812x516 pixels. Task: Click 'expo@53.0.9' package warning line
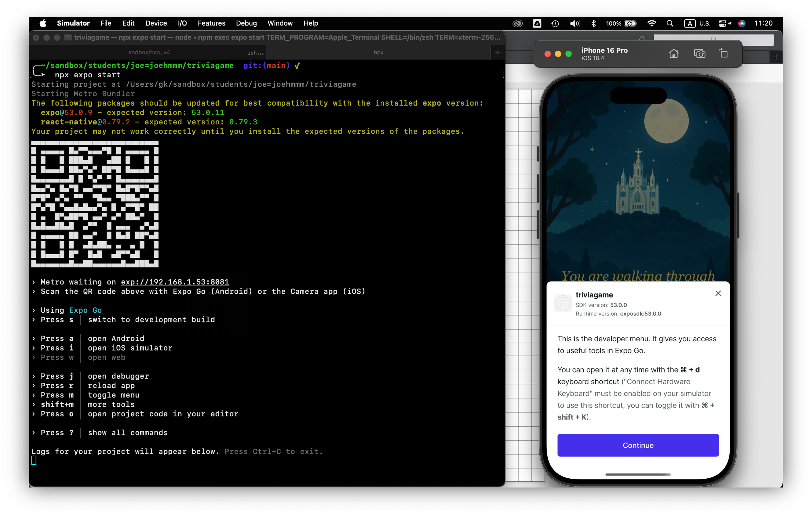(133, 113)
